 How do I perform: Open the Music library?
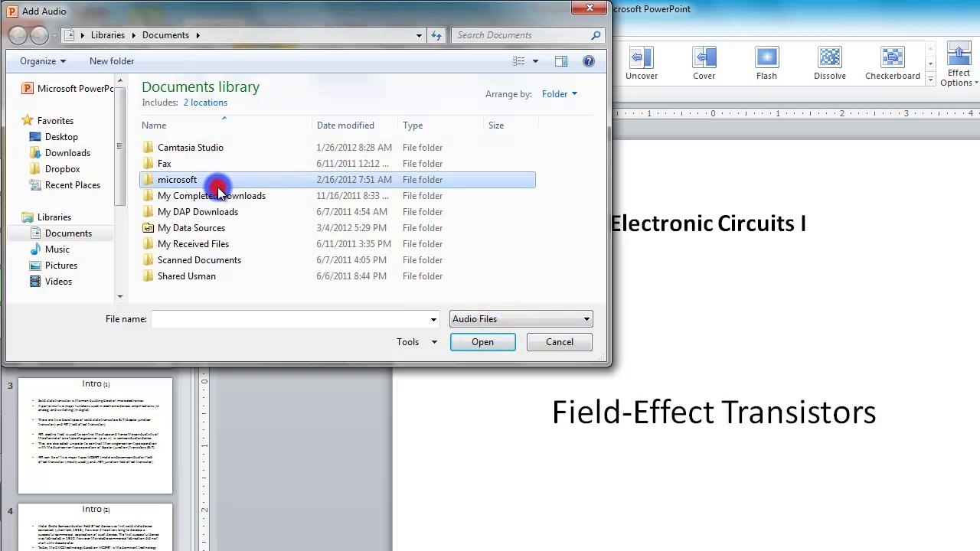coord(57,249)
